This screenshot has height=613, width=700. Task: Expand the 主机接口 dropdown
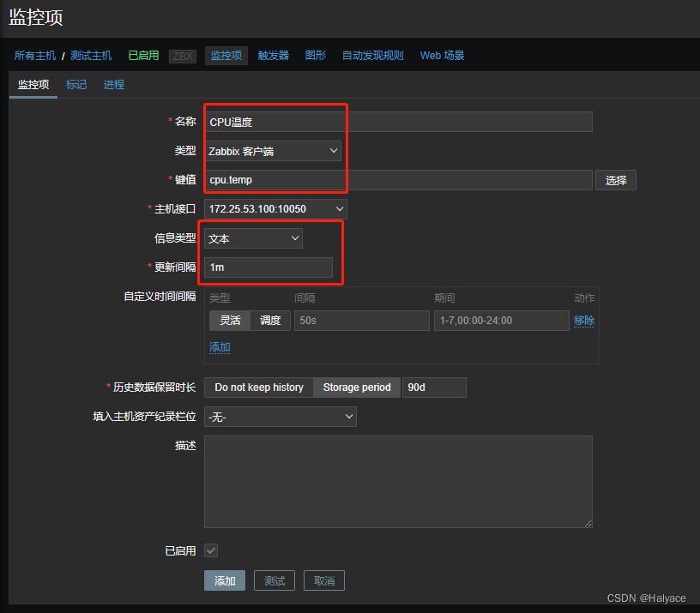275,208
